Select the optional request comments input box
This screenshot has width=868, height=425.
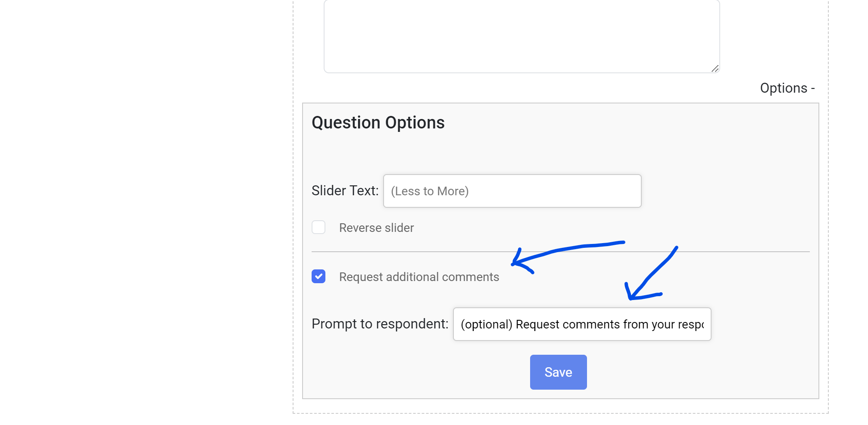coord(582,324)
